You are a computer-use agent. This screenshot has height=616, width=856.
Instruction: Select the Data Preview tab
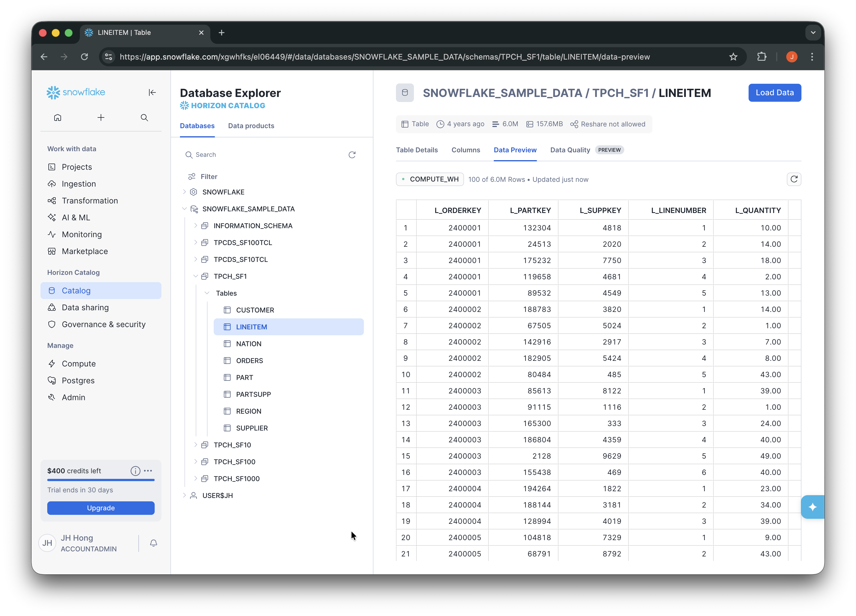coord(515,150)
